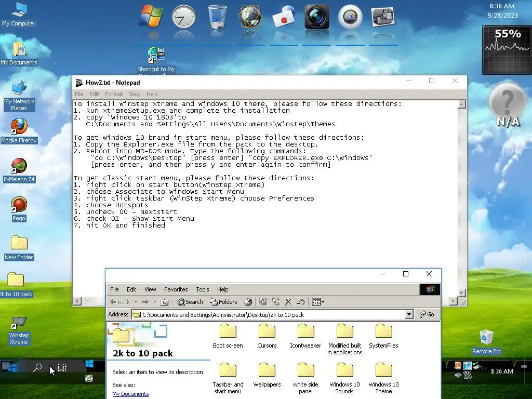Open the clock icon in the top dock
532x399 pixels.
pos(183,16)
